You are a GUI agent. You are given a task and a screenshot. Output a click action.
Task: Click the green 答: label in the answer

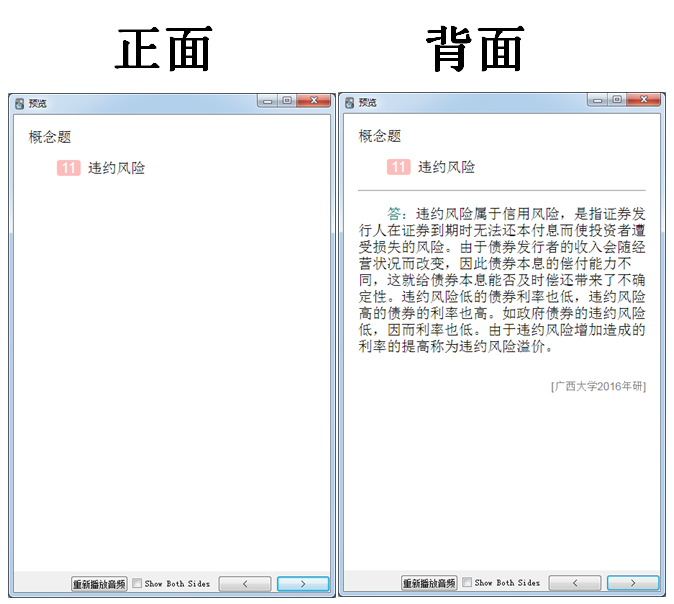[x=396, y=214]
